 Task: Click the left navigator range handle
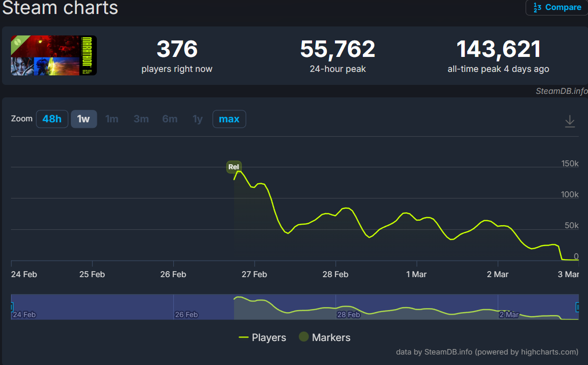12,307
